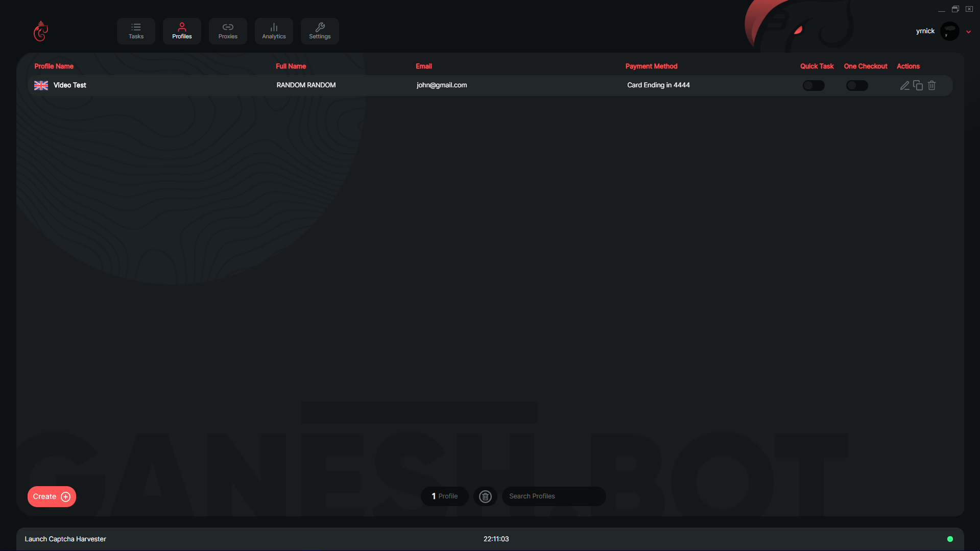Click the delete all profiles trash icon

(485, 496)
